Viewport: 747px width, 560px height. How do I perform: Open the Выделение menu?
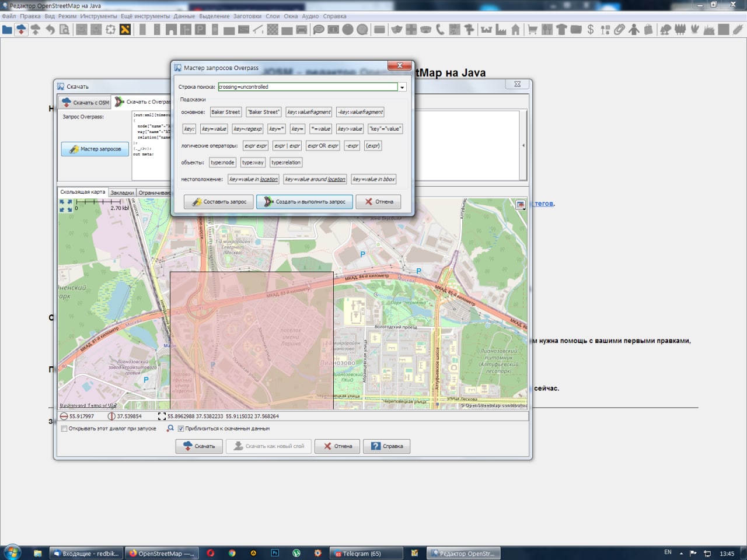(214, 16)
